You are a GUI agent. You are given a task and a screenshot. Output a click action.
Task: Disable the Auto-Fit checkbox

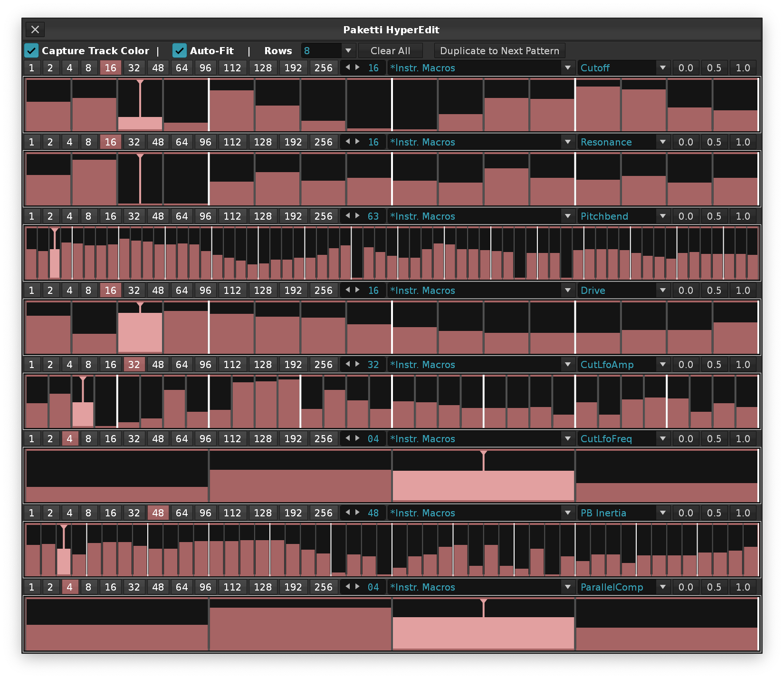click(x=180, y=50)
